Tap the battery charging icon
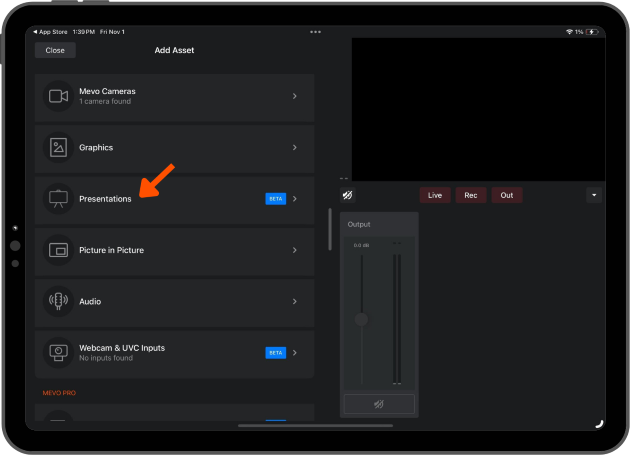This screenshot has height=455, width=630. pos(592,32)
